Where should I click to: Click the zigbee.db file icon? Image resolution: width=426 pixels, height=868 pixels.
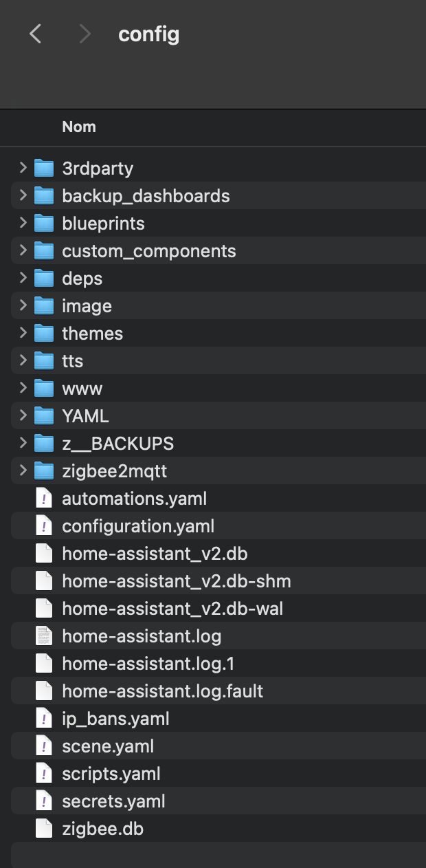[44, 829]
